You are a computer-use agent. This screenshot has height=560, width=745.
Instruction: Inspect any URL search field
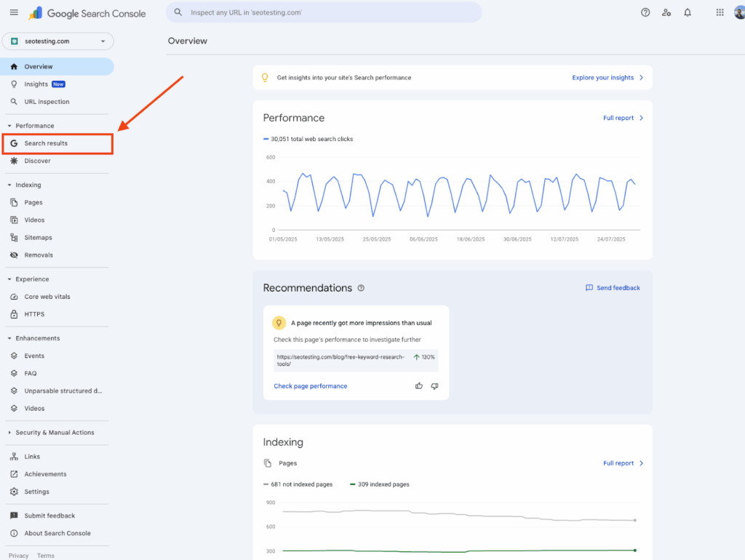[x=324, y=12]
